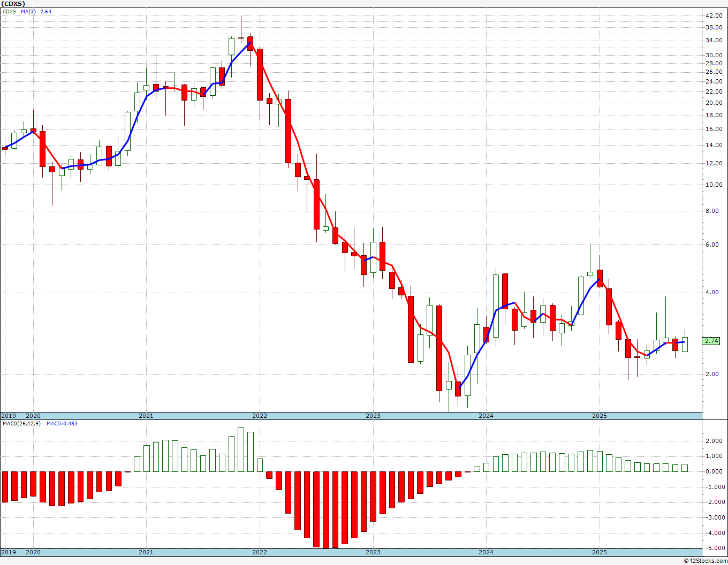728x565 pixels.
Task: Select the 30.00 price axis label
Action: [714, 55]
